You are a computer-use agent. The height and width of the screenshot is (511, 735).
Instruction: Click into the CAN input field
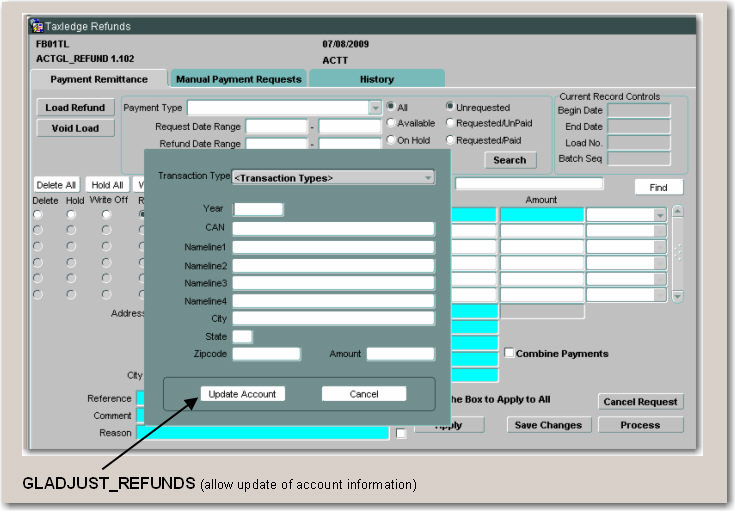[x=333, y=229]
